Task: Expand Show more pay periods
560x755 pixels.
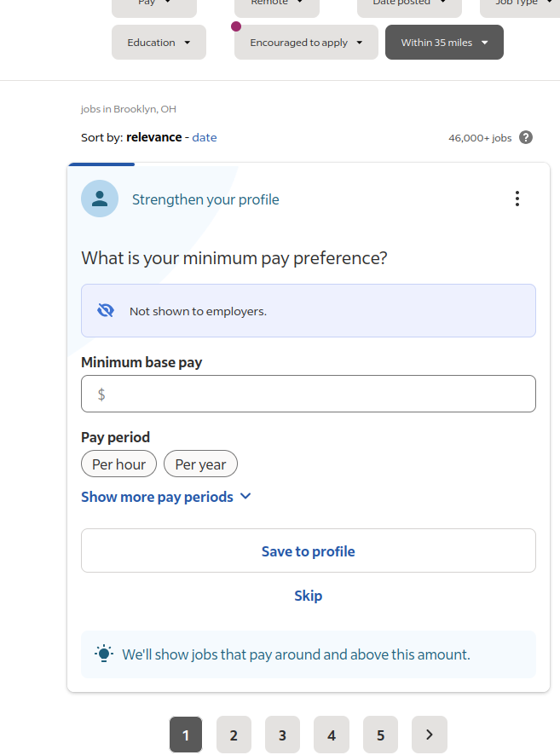Action: [x=166, y=497]
